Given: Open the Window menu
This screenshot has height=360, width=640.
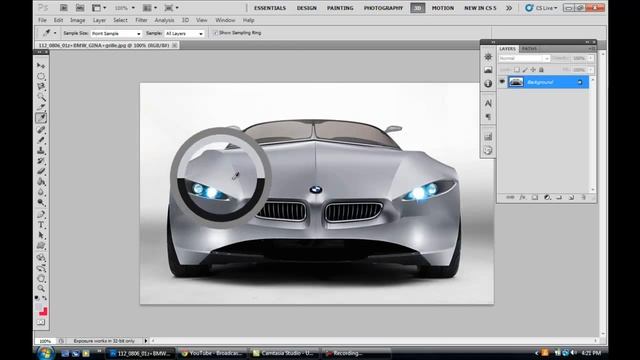Looking at the screenshot, I should tap(225, 20).
